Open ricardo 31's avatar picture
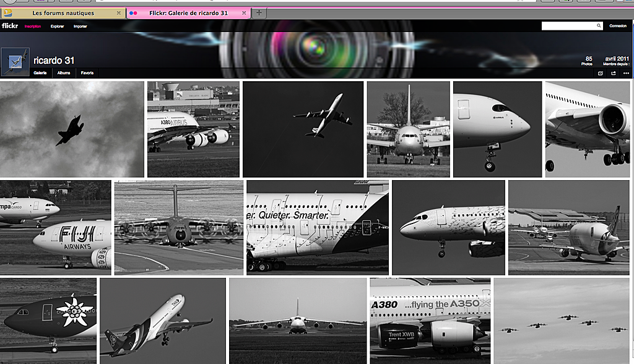This screenshot has height=364, width=634. pyautogui.click(x=15, y=62)
